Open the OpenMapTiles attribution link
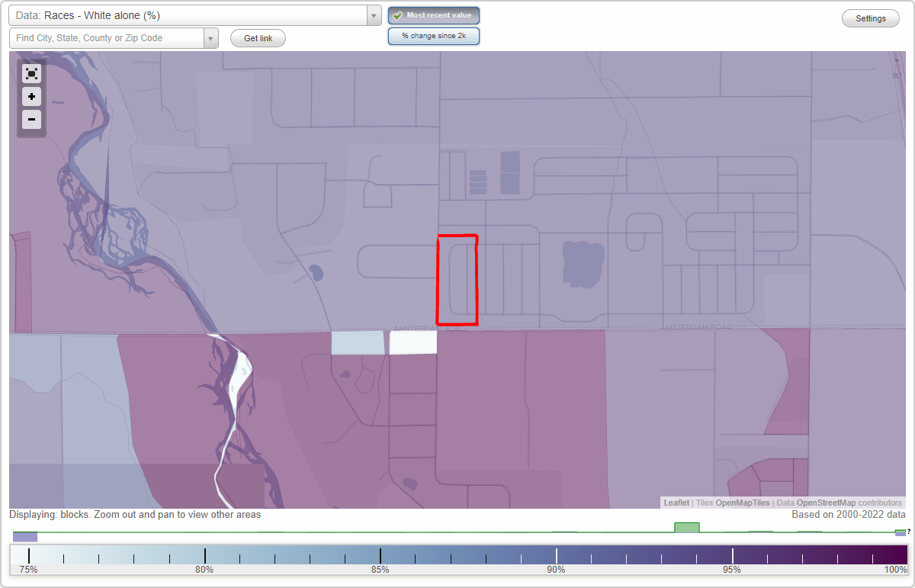 (x=743, y=503)
